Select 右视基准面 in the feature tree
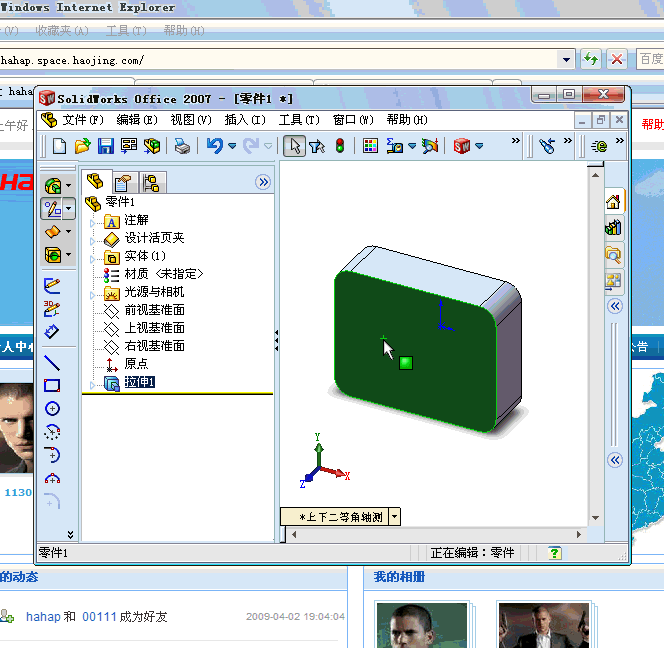This screenshot has width=664, height=648. click(x=154, y=346)
